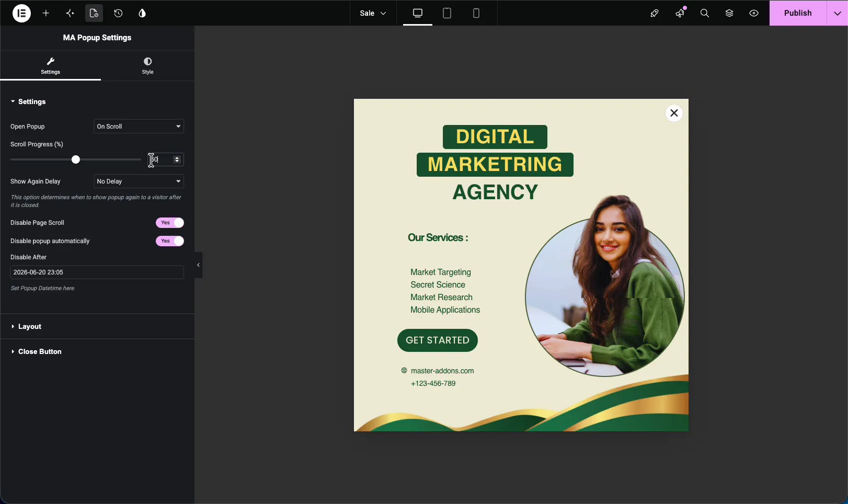Select the MARKETRING heading text
The height and width of the screenshot is (504, 848).
point(495,165)
